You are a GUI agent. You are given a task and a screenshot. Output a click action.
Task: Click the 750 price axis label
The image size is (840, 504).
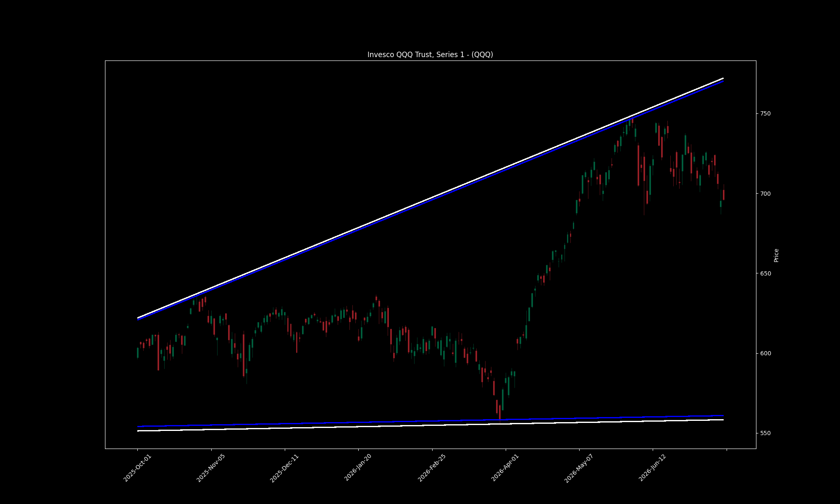[765, 114]
